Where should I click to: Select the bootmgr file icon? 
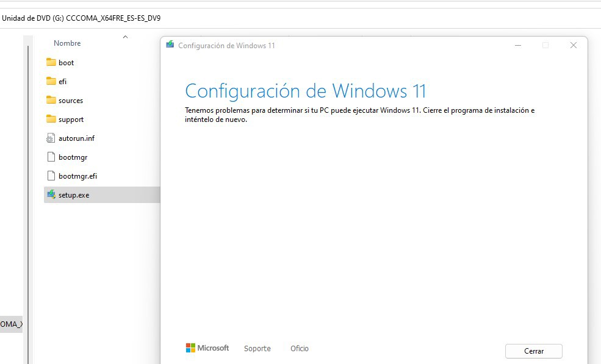[51, 157]
